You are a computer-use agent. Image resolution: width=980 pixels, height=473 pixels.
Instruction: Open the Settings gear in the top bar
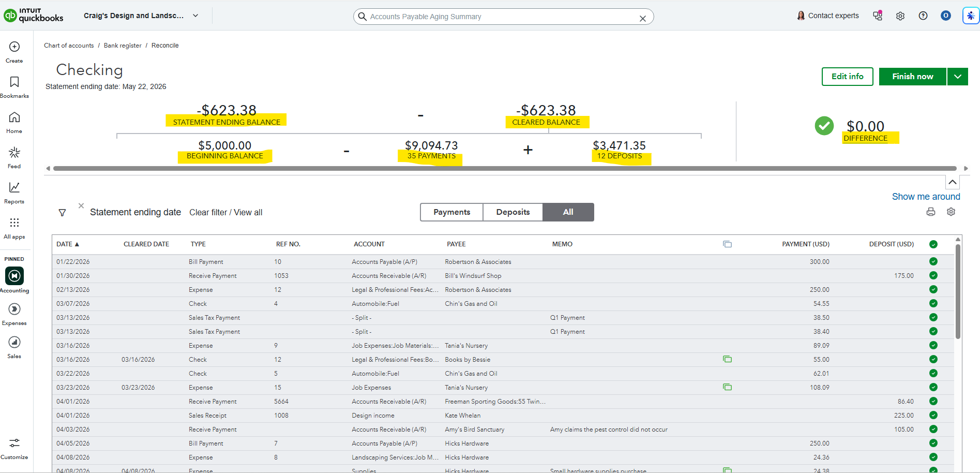pyautogui.click(x=900, y=16)
